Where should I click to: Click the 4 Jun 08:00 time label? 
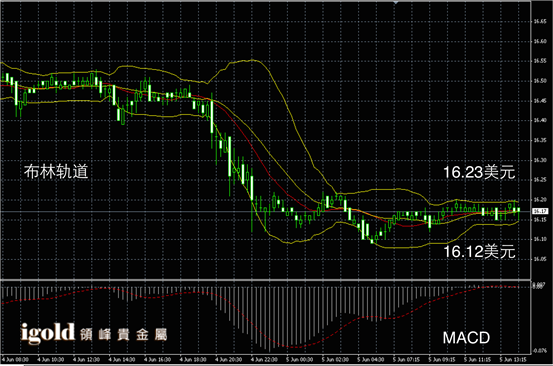point(16,360)
